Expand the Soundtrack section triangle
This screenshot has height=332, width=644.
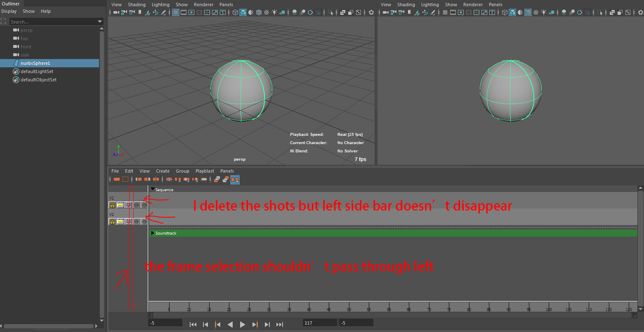(x=153, y=233)
